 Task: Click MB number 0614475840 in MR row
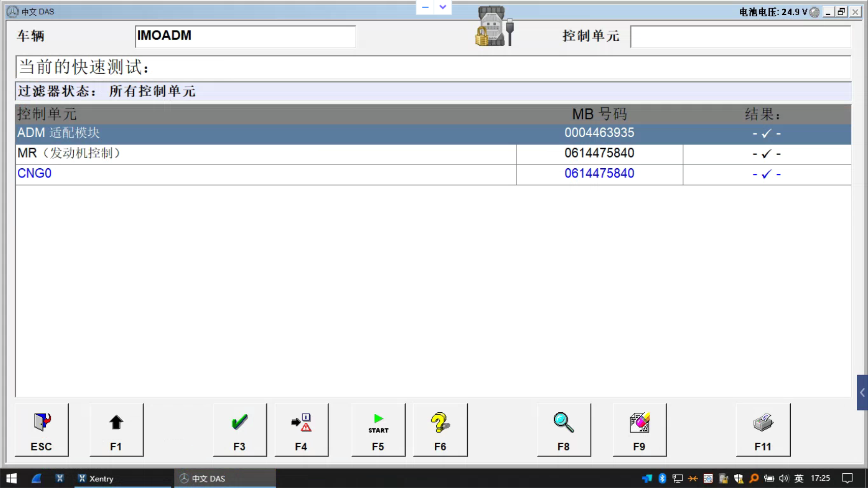[600, 154]
